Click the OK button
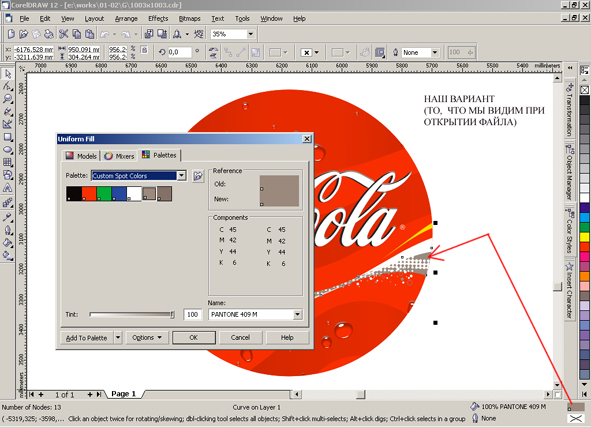 pos(194,338)
